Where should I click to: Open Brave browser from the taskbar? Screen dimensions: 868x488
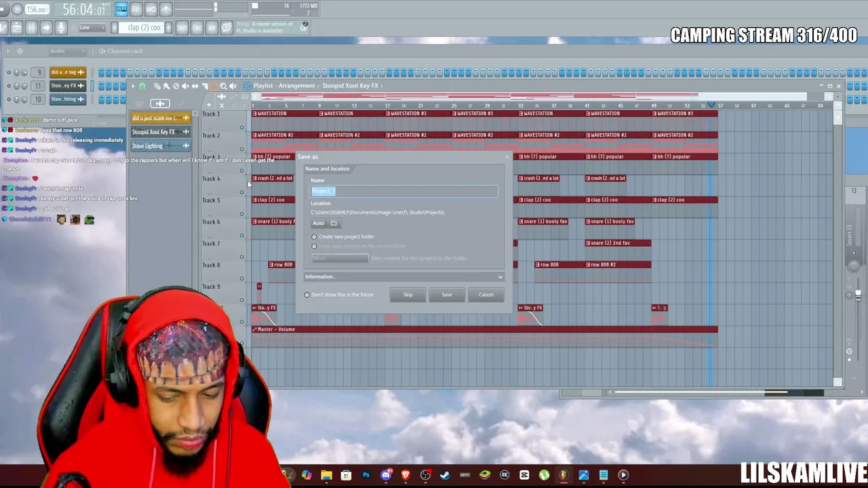[x=406, y=475]
